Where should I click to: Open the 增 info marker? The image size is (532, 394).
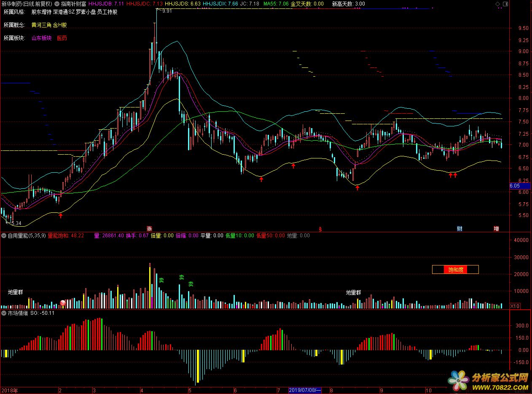496,229
